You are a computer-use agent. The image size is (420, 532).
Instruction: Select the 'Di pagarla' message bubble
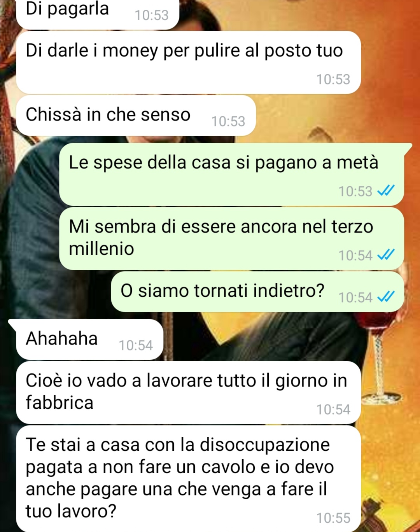(x=98, y=14)
